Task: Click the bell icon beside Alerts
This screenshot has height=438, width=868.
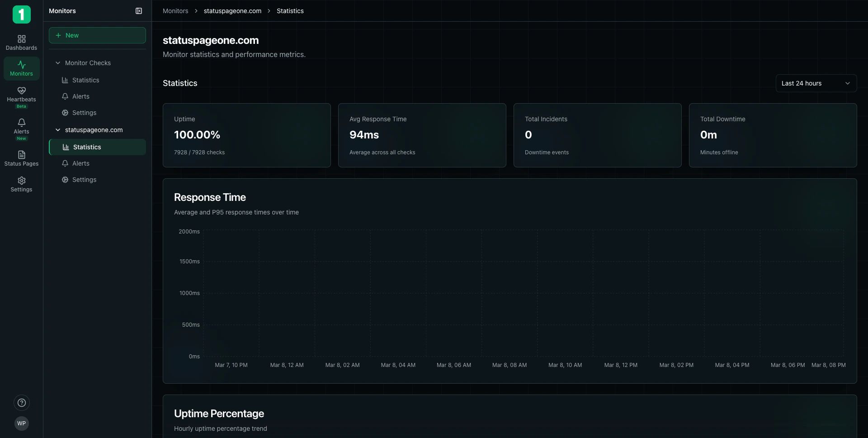Action: coord(65,96)
